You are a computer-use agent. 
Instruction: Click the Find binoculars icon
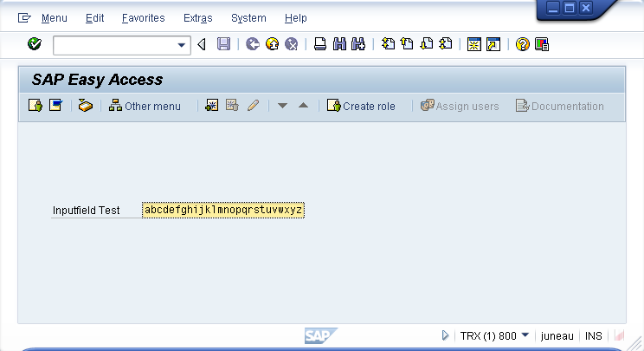[x=339, y=44]
